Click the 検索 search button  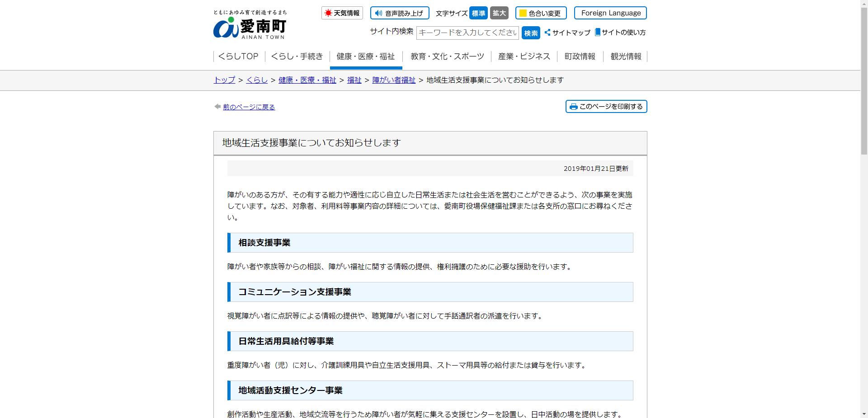(x=531, y=33)
